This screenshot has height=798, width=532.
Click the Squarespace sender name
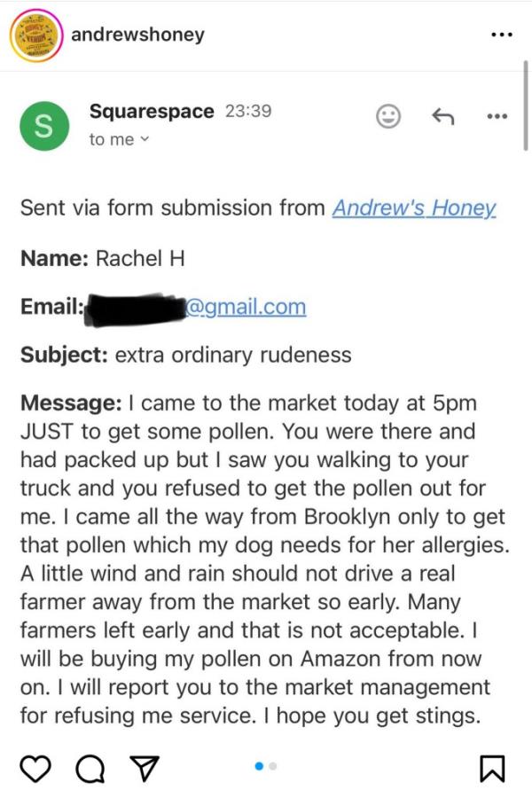(x=152, y=111)
